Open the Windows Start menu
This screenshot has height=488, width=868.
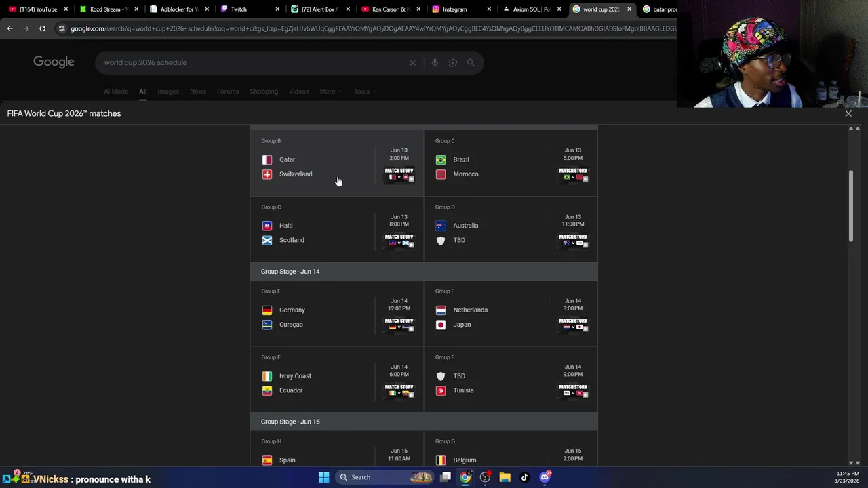(323, 477)
